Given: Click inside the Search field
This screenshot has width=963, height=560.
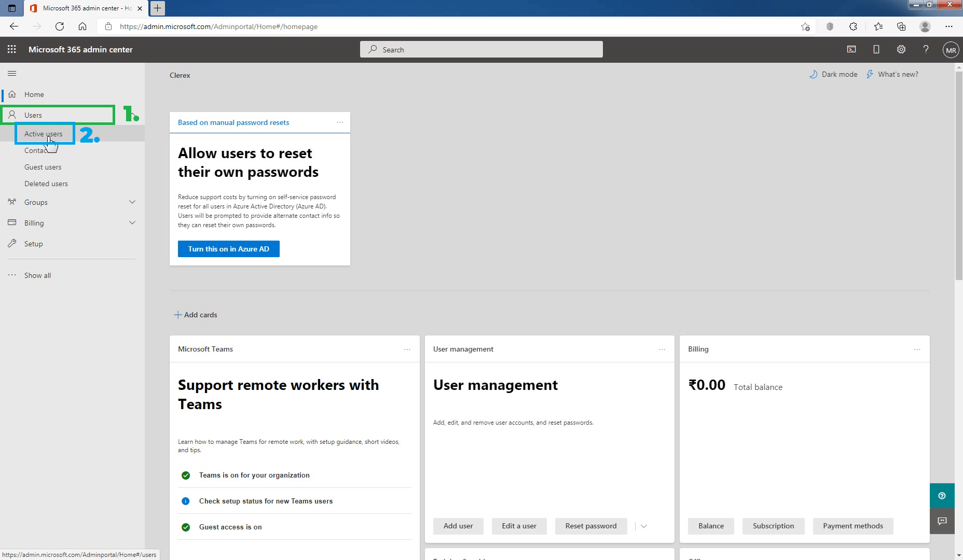Looking at the screenshot, I should tap(481, 49).
